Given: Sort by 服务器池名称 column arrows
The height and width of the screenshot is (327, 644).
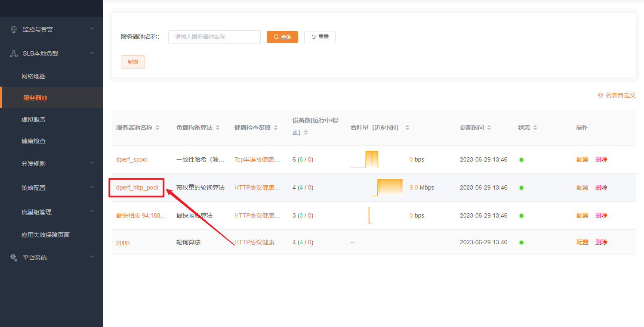Looking at the screenshot, I should pos(157,128).
